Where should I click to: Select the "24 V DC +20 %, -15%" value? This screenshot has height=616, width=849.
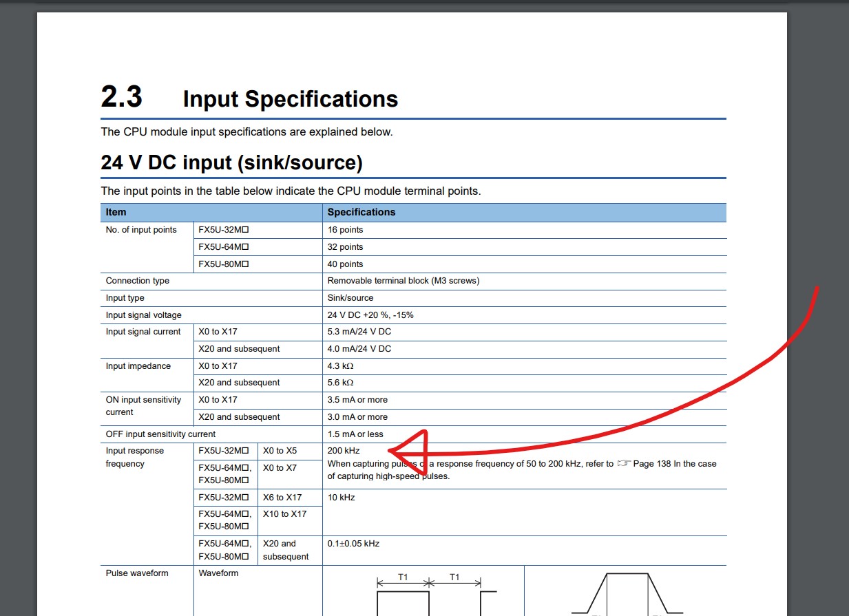370,315
